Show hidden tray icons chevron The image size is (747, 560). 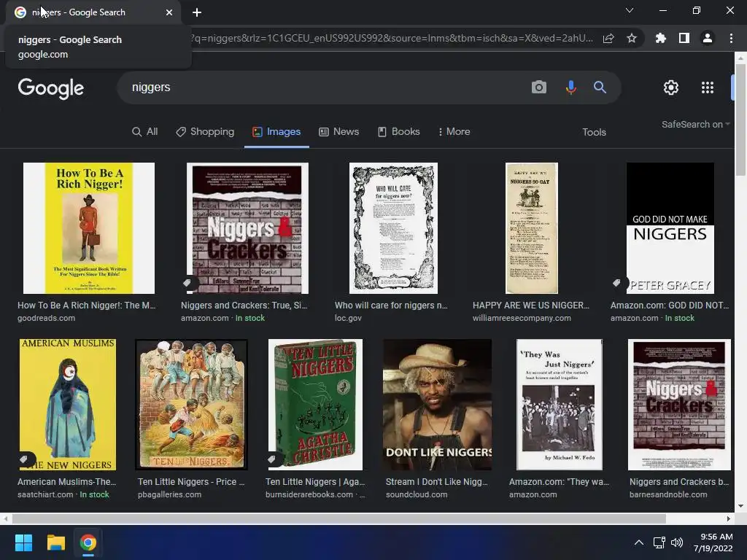639,542
